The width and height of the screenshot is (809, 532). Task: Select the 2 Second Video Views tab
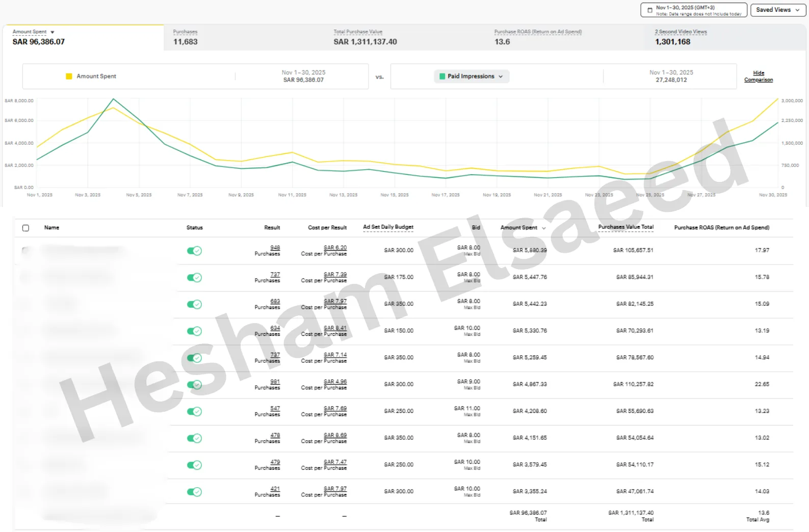pos(726,37)
